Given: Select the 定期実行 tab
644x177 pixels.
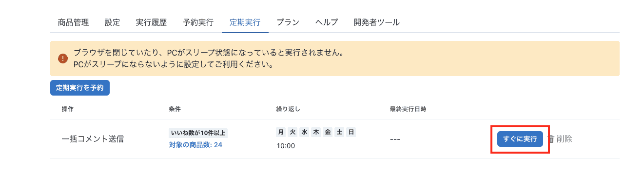Looking at the screenshot, I should 245,22.
